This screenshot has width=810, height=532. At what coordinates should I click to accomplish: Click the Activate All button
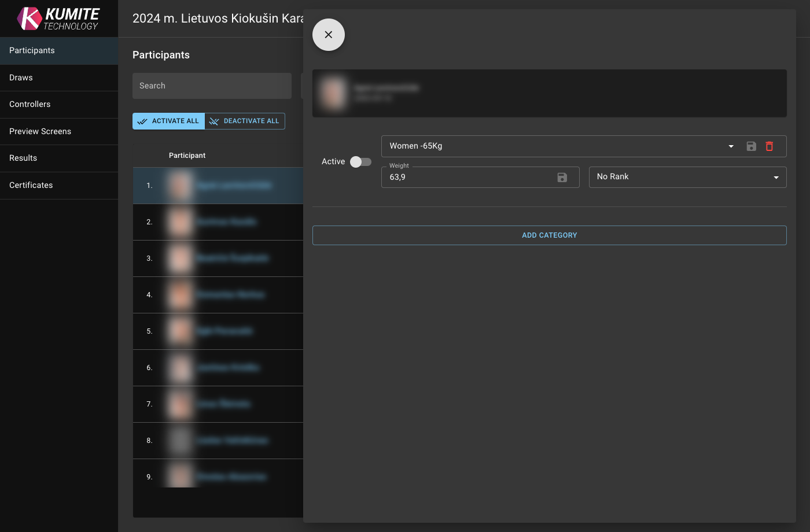(x=168, y=121)
